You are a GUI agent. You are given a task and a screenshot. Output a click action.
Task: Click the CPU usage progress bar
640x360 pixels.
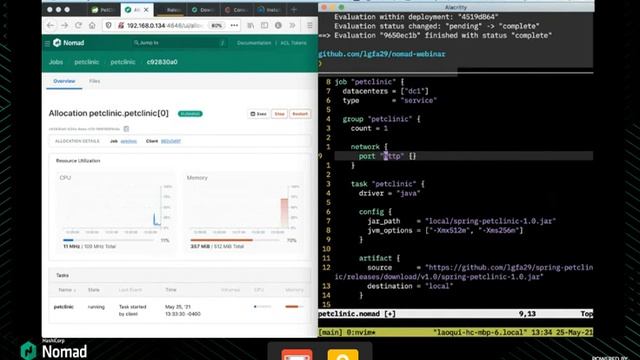(x=109, y=240)
